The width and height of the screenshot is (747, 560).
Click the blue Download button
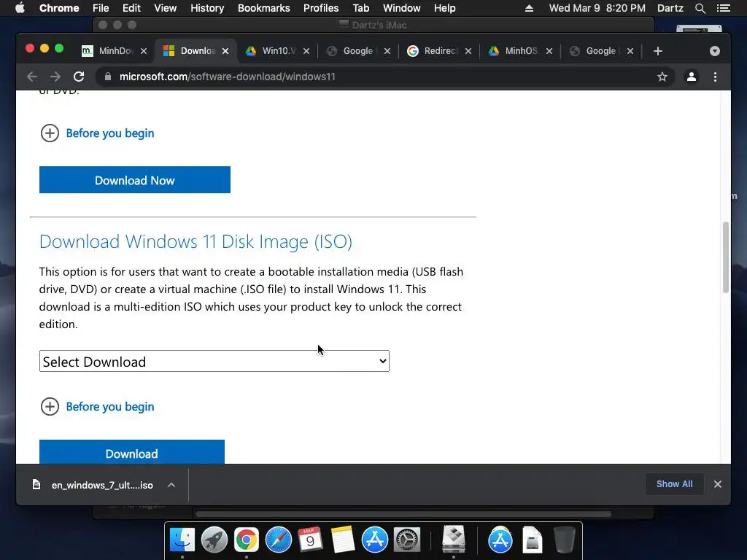click(132, 452)
